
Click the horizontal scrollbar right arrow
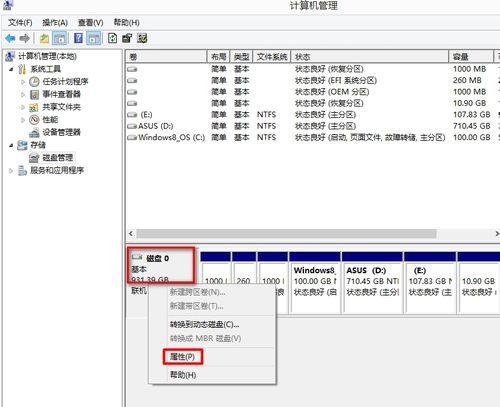[x=497, y=234]
